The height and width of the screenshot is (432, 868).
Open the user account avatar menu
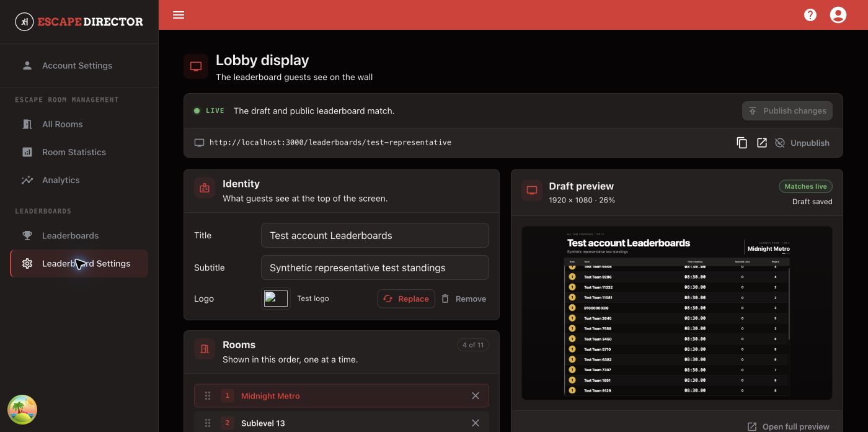838,15
